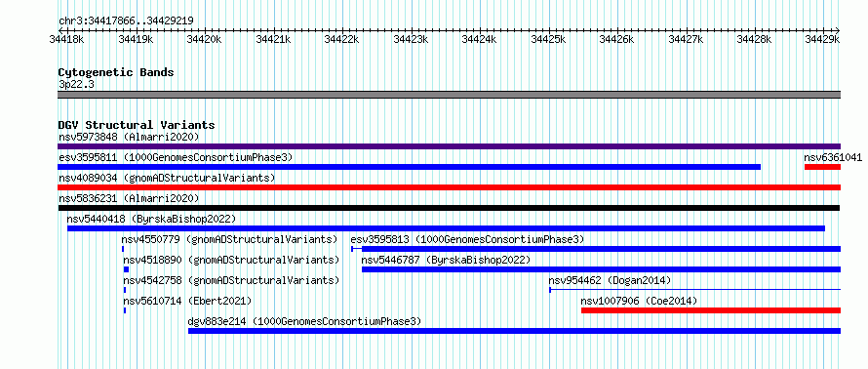Open the nsv4542758 (gnomADStructuralVariants) label

231,280
